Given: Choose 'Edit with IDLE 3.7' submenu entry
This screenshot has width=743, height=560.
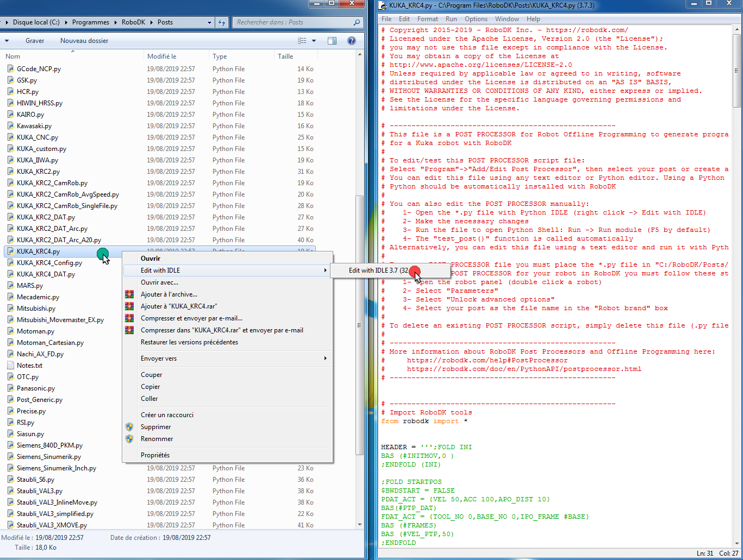Looking at the screenshot, I should [390, 270].
